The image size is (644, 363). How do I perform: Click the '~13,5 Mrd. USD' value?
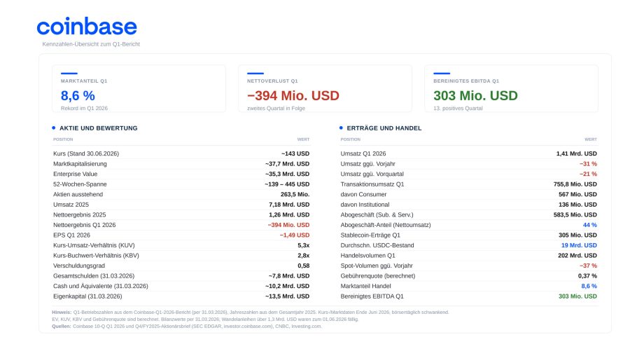[x=288, y=296]
